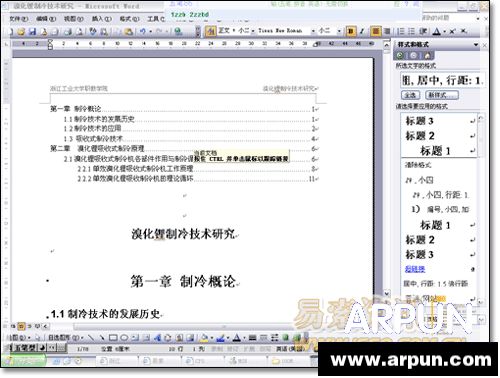500x378 pixels.
Task: Undo the last action with undo arrow
Action: pyautogui.click(x=143, y=32)
